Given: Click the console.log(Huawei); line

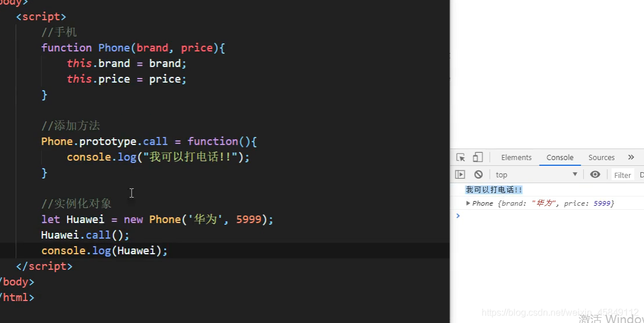Looking at the screenshot, I should click(x=104, y=250).
